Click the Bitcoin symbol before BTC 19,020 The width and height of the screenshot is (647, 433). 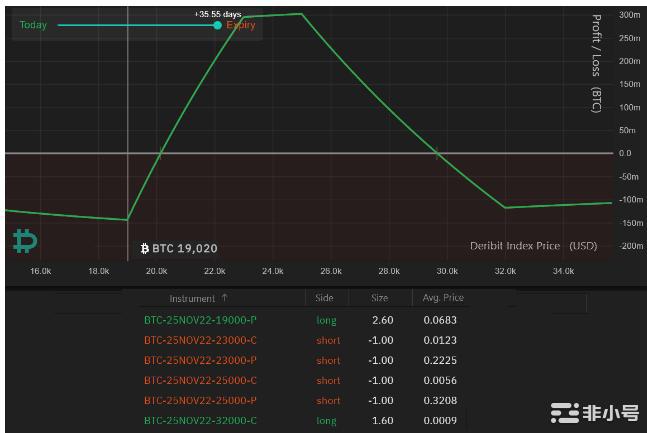144,248
